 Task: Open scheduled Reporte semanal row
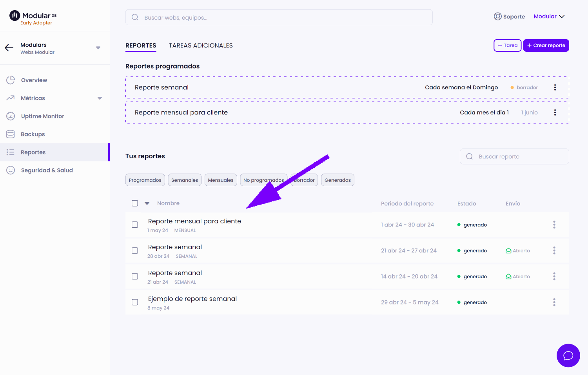347,87
